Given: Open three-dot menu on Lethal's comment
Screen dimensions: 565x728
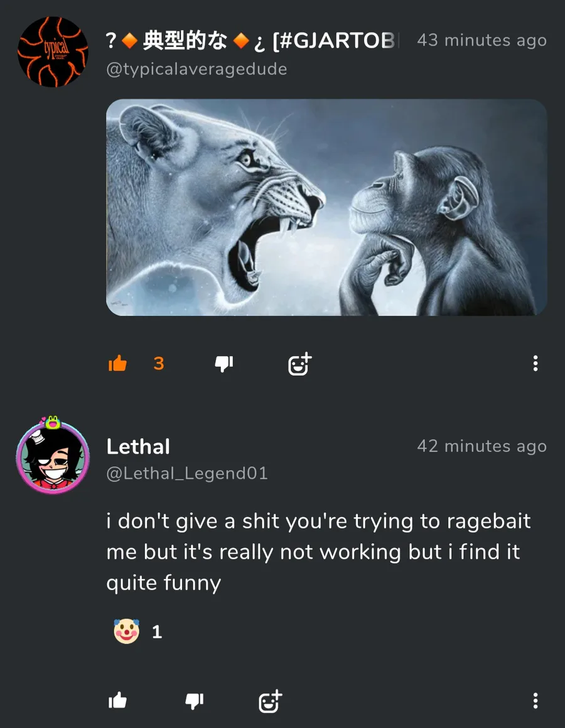Looking at the screenshot, I should [535, 700].
